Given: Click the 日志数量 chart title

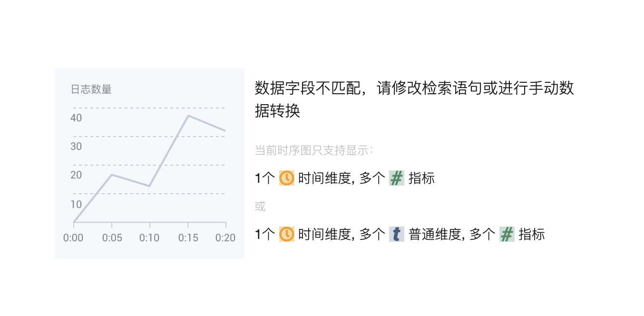Looking at the screenshot, I should (91, 89).
